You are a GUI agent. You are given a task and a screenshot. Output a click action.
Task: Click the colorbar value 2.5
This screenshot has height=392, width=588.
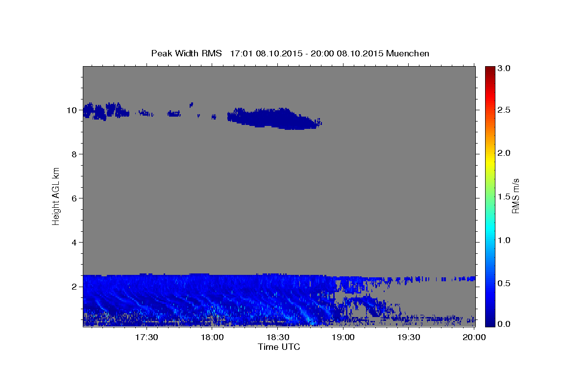click(505, 110)
